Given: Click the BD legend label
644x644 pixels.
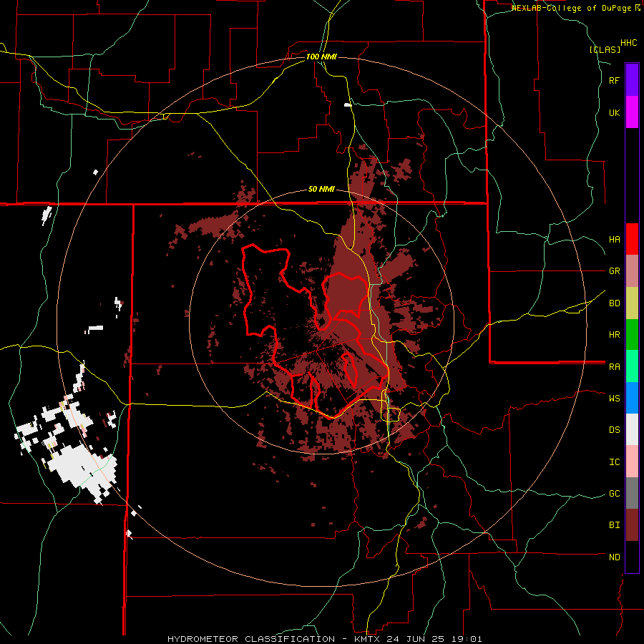Looking at the screenshot, I should click(614, 303).
